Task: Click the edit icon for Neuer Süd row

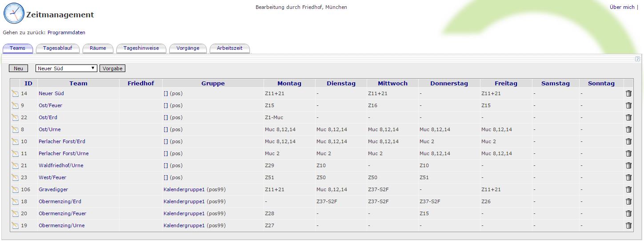Action: tap(15, 93)
